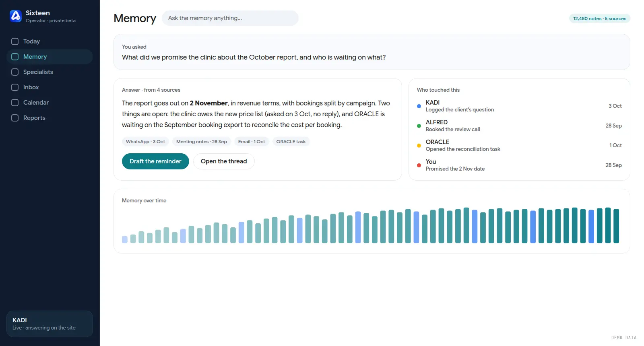Click the Today sidebar icon
The height and width of the screenshot is (346, 644).
[15, 41]
